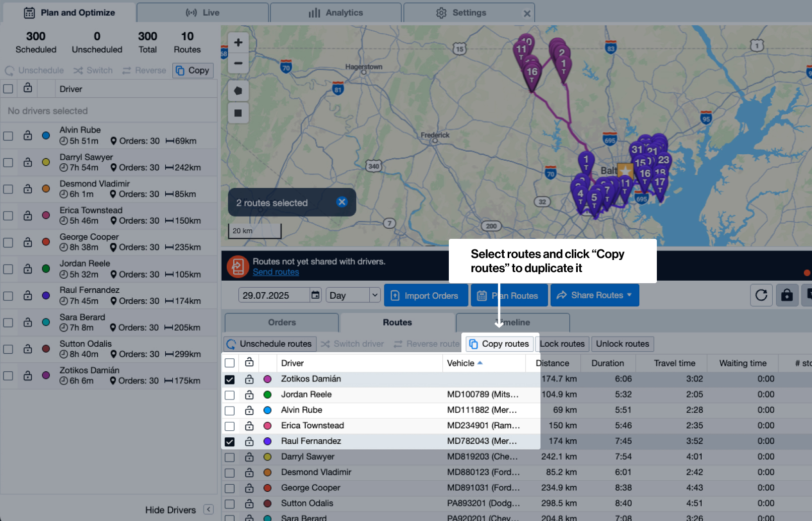This screenshot has width=812, height=521.
Task: Click the refresh icon button
Action: [761, 295]
